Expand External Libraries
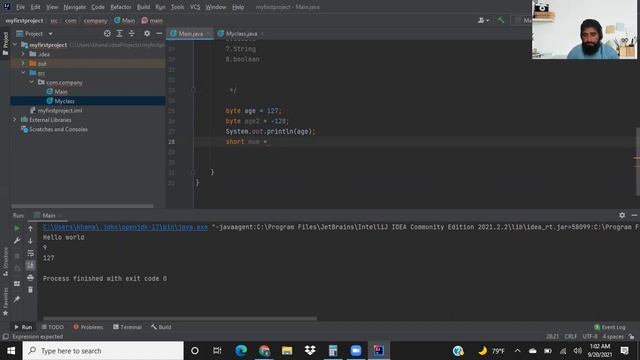640x360 pixels. click(15, 120)
